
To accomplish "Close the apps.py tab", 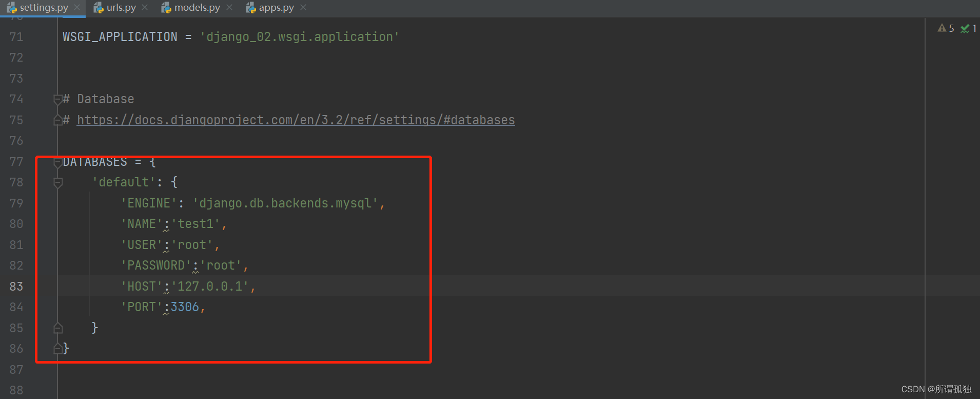I will [x=303, y=8].
